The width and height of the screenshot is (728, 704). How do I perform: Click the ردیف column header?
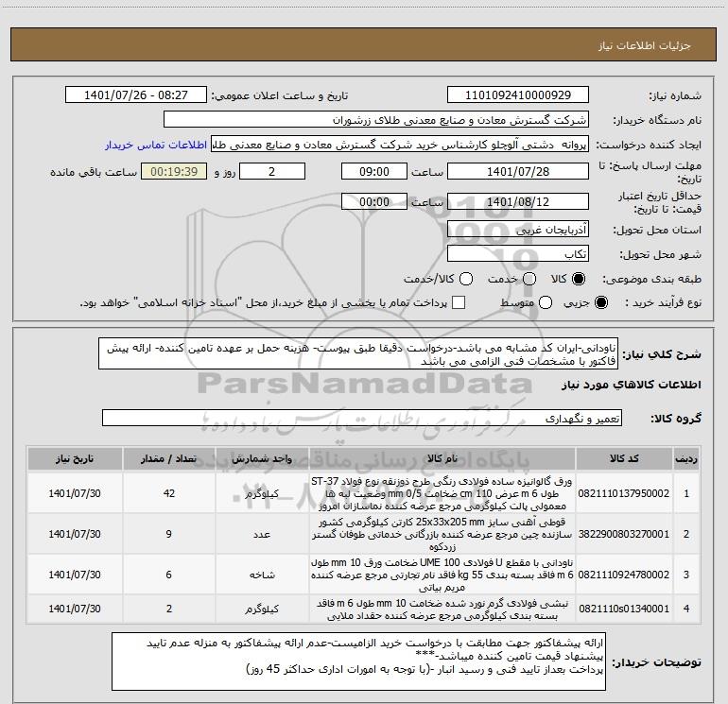tap(686, 459)
